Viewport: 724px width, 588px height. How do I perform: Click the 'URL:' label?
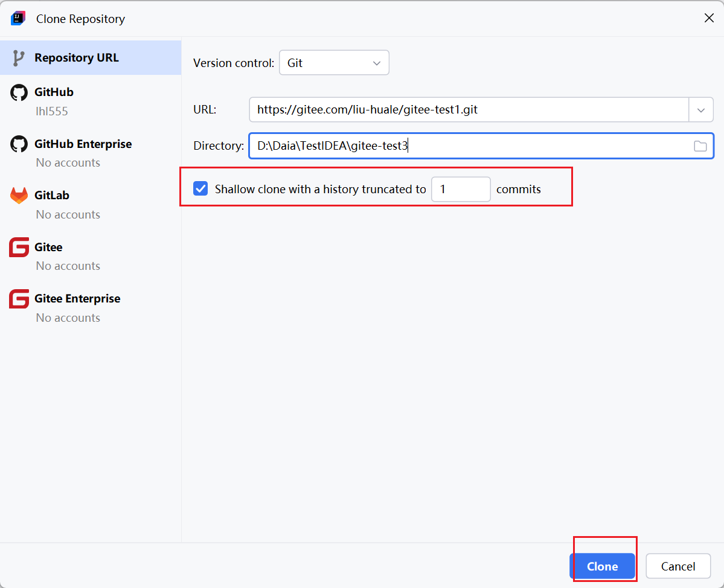point(205,110)
